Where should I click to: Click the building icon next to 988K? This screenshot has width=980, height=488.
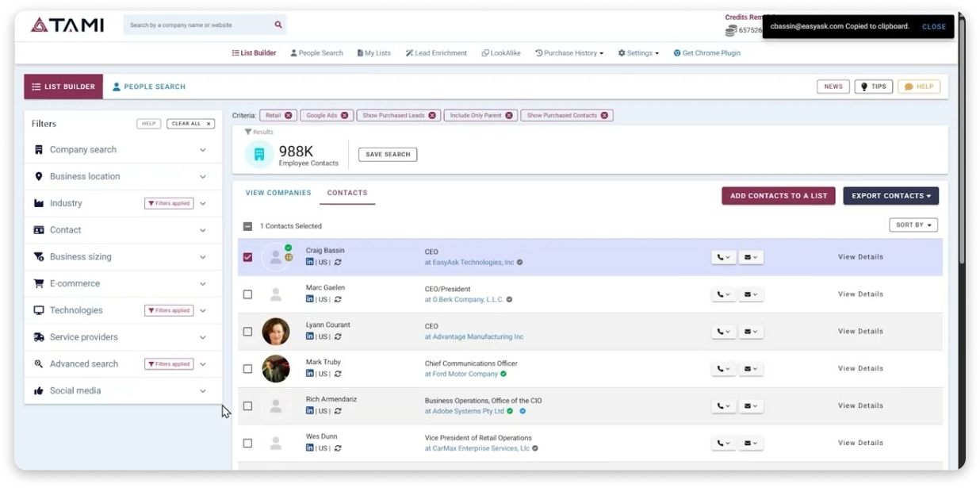(x=259, y=154)
